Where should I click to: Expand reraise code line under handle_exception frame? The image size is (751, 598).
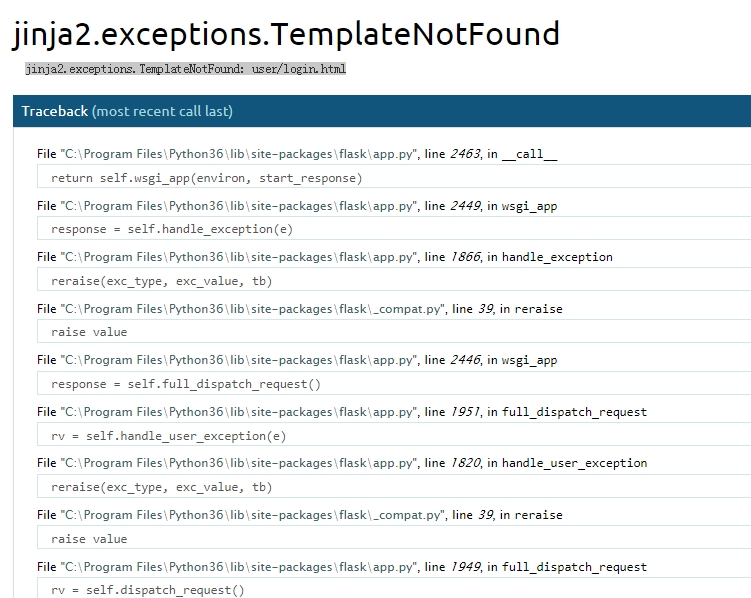point(161,281)
